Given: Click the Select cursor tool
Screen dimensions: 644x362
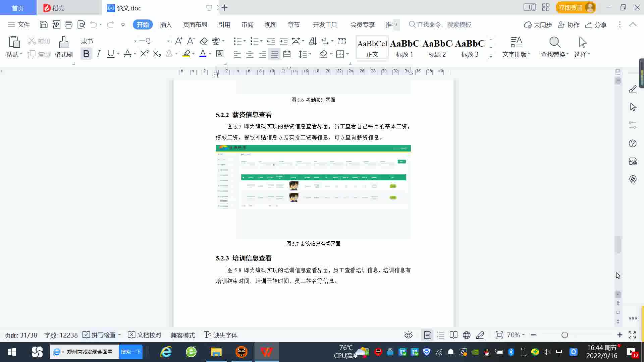Looking at the screenshot, I should pyautogui.click(x=582, y=47).
